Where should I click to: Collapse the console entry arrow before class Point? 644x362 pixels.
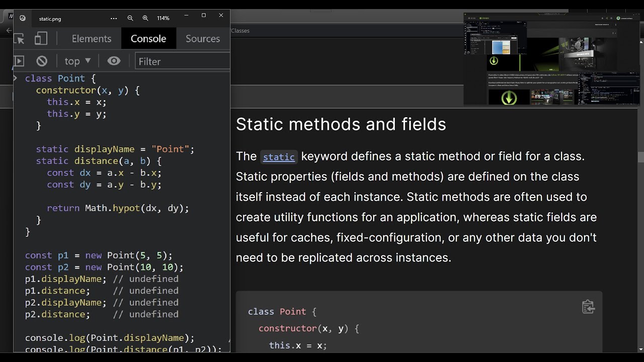click(15, 78)
